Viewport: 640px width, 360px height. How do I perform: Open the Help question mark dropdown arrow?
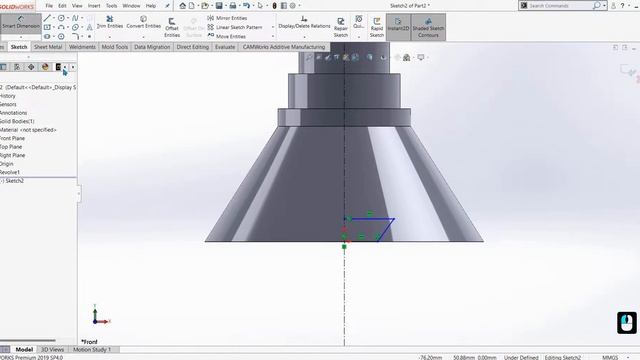click(628, 6)
